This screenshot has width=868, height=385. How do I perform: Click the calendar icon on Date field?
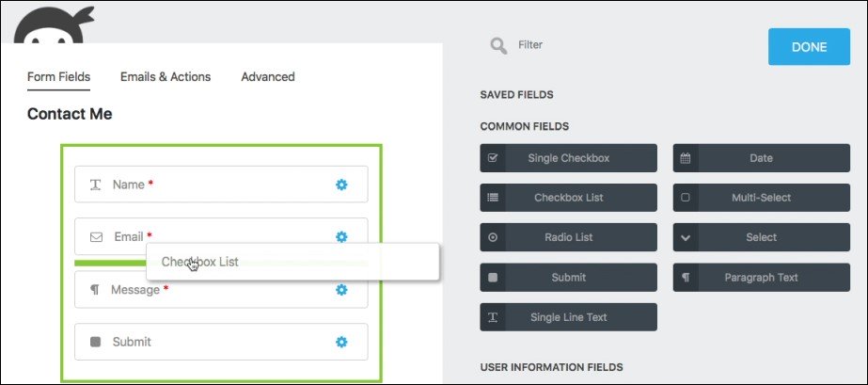point(686,158)
